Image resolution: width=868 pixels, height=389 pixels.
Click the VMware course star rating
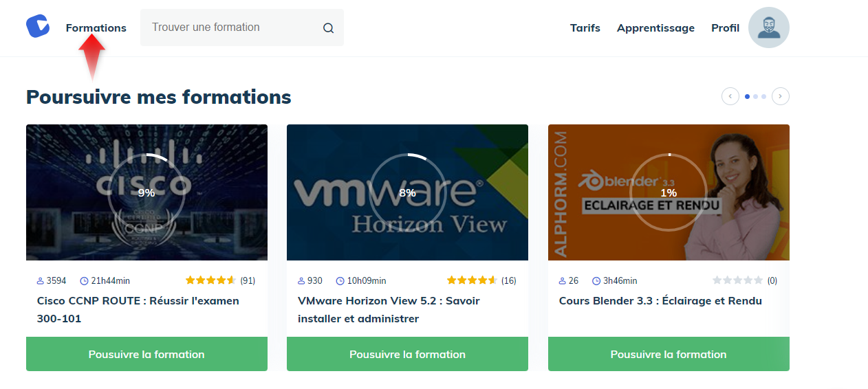coord(472,280)
